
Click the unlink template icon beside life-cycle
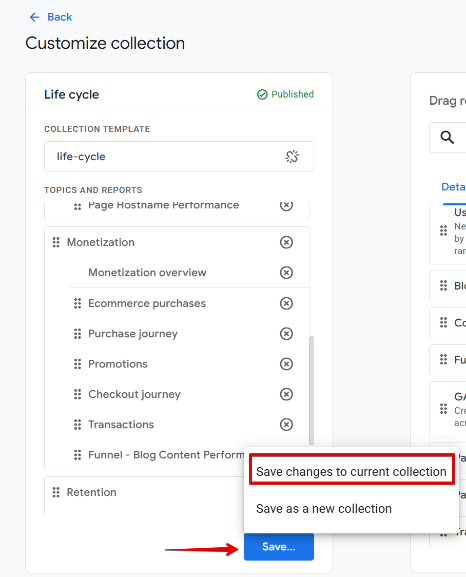click(292, 156)
